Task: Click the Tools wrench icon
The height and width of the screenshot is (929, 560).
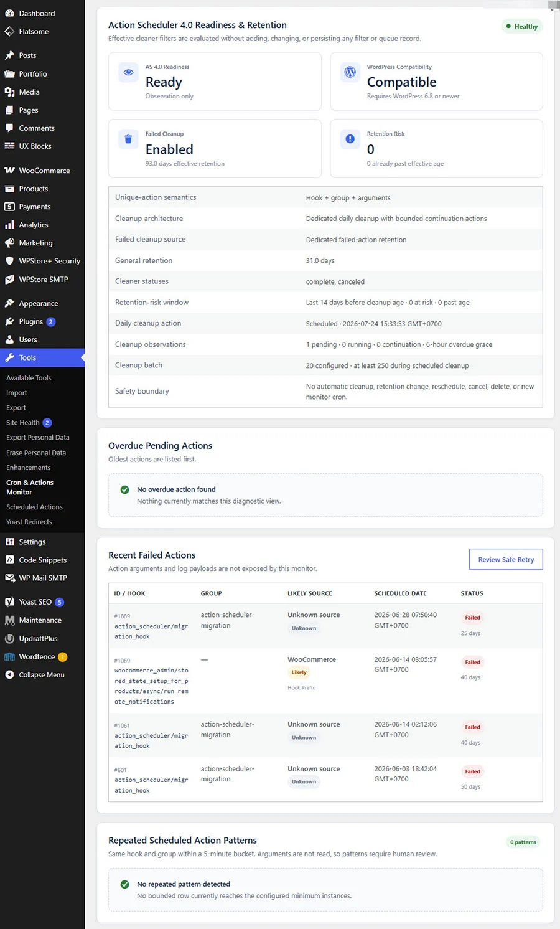Action: click(x=9, y=357)
